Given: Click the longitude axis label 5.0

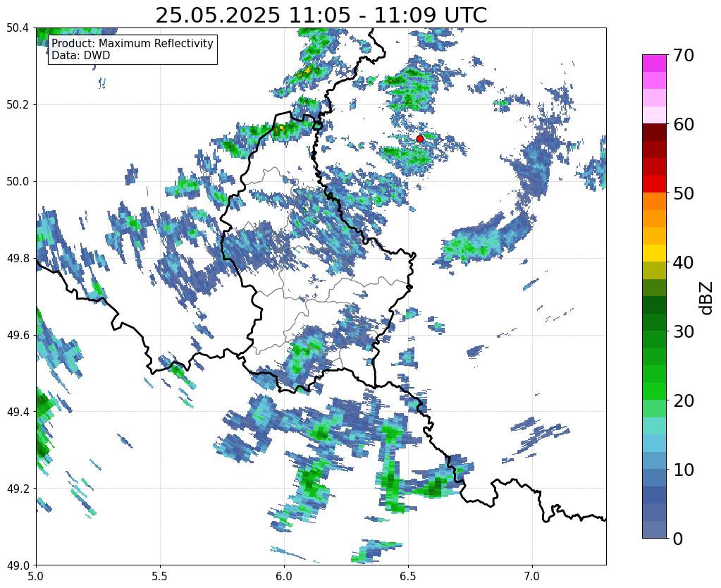Looking at the screenshot, I should coord(36,575).
